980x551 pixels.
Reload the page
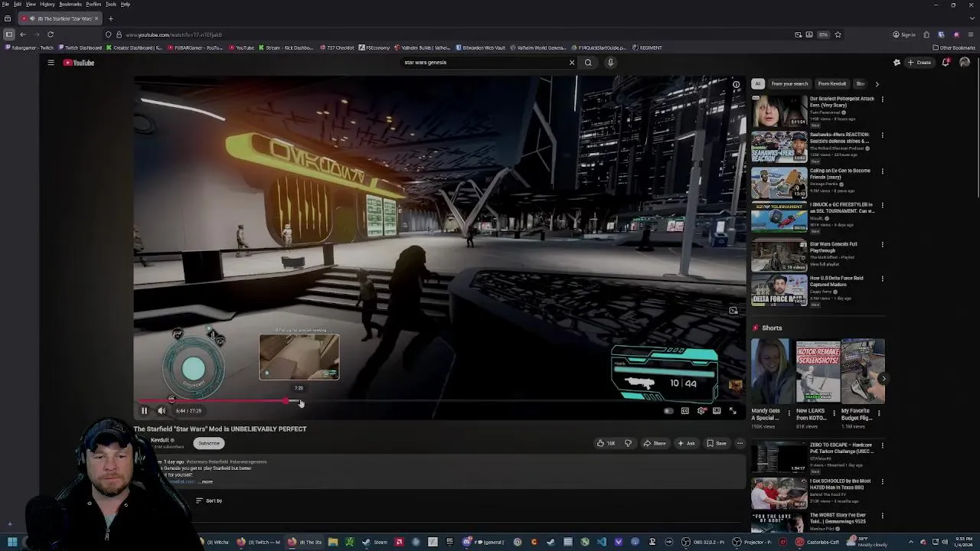click(x=51, y=34)
